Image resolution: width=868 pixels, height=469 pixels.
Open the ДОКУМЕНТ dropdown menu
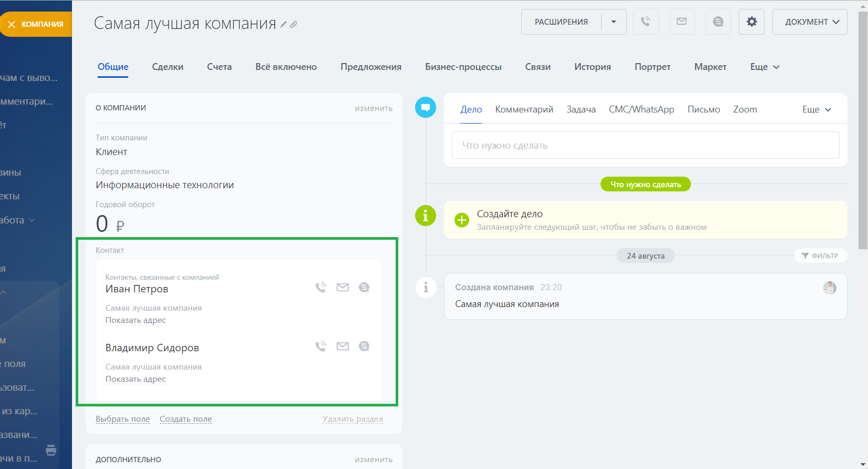point(810,22)
